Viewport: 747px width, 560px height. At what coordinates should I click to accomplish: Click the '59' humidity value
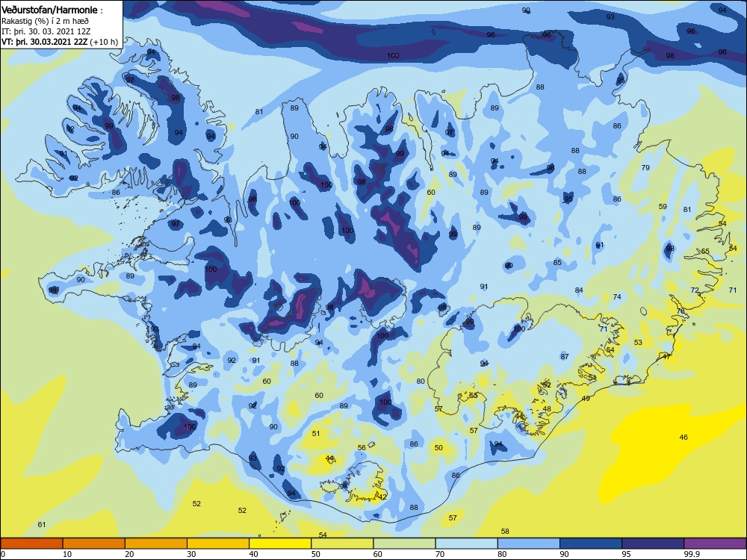coord(663,207)
